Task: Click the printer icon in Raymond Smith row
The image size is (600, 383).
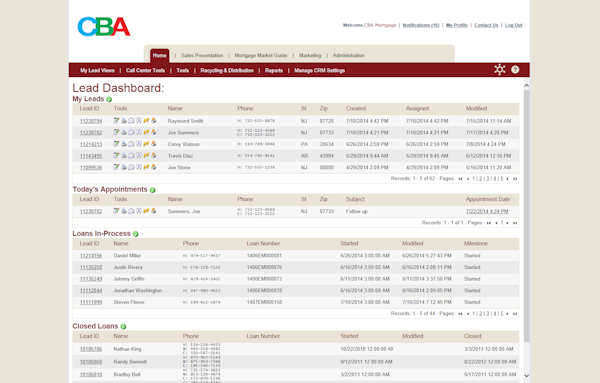Action: pos(124,121)
